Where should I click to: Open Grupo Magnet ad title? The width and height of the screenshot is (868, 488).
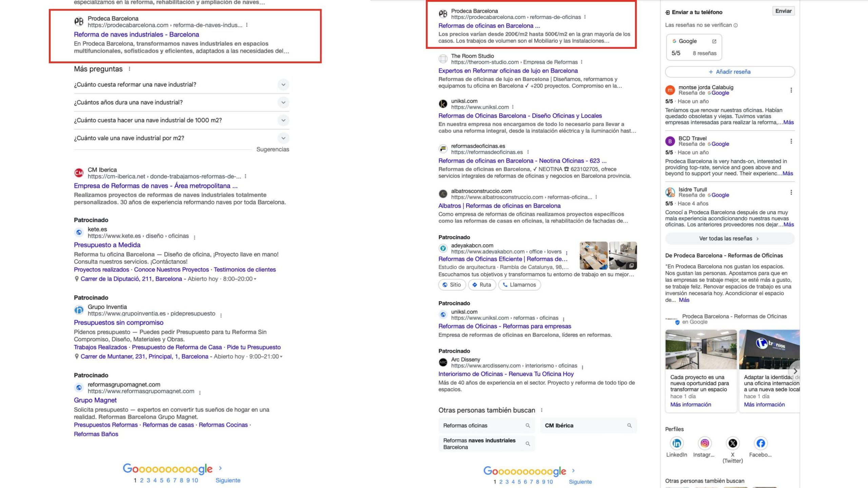coord(95,400)
